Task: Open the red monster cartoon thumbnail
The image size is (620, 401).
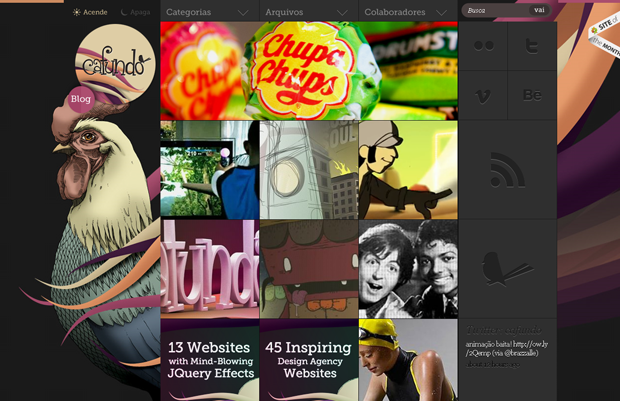Action: tap(309, 269)
